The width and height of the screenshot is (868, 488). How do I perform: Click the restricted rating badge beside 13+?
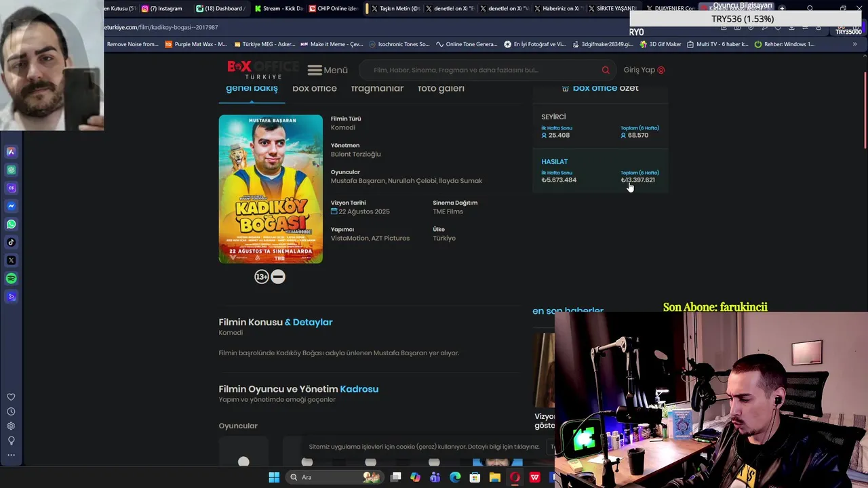tap(278, 277)
